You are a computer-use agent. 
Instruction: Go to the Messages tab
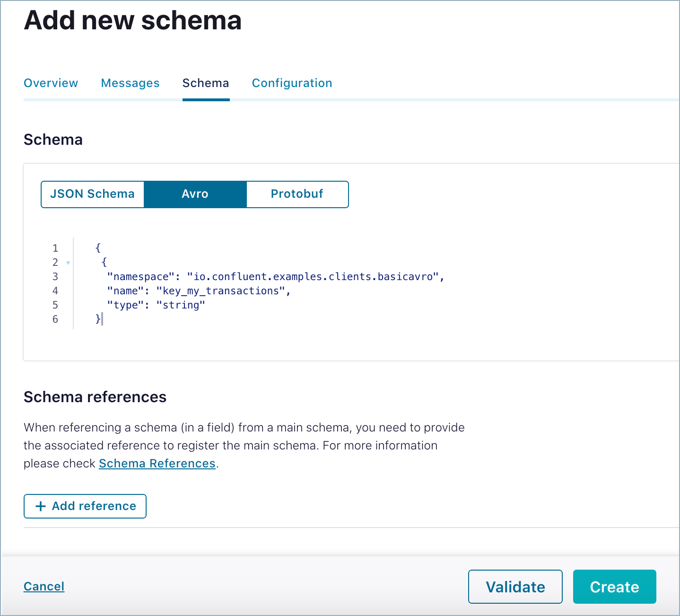click(130, 83)
